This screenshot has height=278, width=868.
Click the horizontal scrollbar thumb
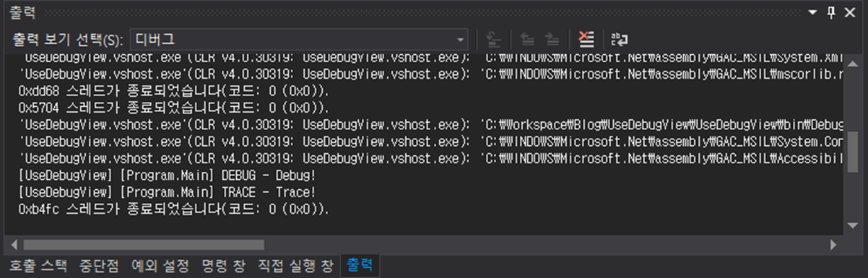coord(144,245)
